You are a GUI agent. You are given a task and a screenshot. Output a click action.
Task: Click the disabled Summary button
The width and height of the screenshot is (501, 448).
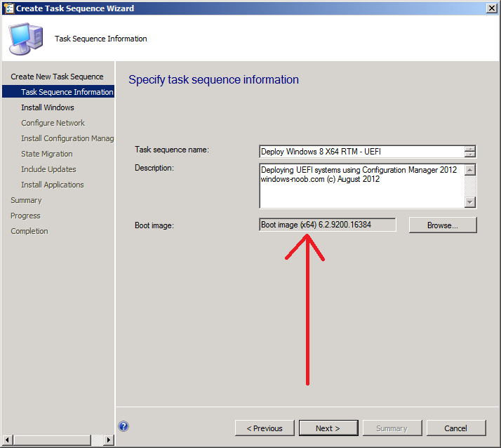coord(392,428)
